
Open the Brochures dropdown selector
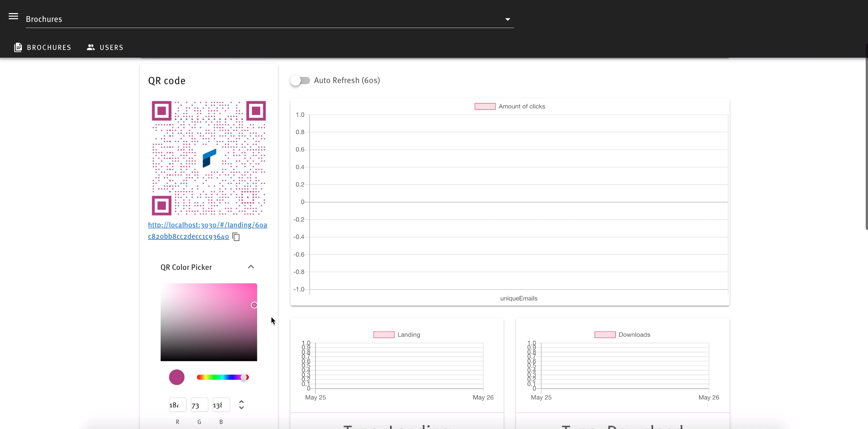[x=265, y=19]
